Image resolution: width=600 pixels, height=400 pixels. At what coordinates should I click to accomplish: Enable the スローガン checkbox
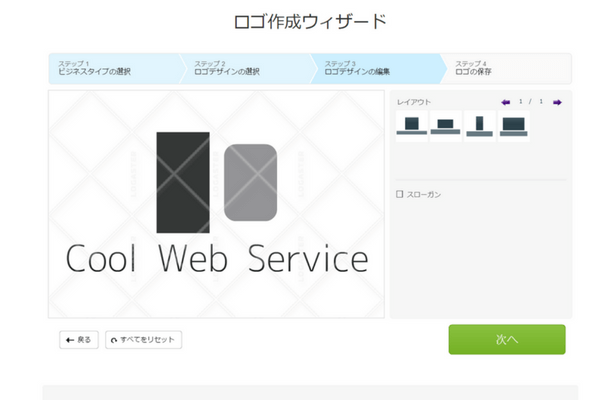tap(399, 194)
